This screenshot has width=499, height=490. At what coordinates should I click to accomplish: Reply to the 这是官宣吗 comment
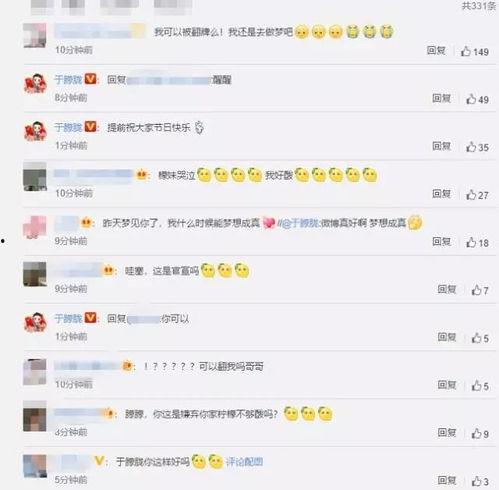click(x=447, y=289)
